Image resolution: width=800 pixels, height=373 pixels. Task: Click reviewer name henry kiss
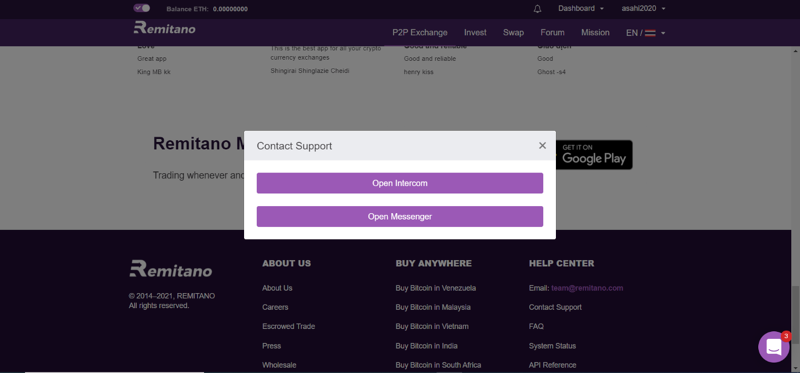tap(418, 72)
